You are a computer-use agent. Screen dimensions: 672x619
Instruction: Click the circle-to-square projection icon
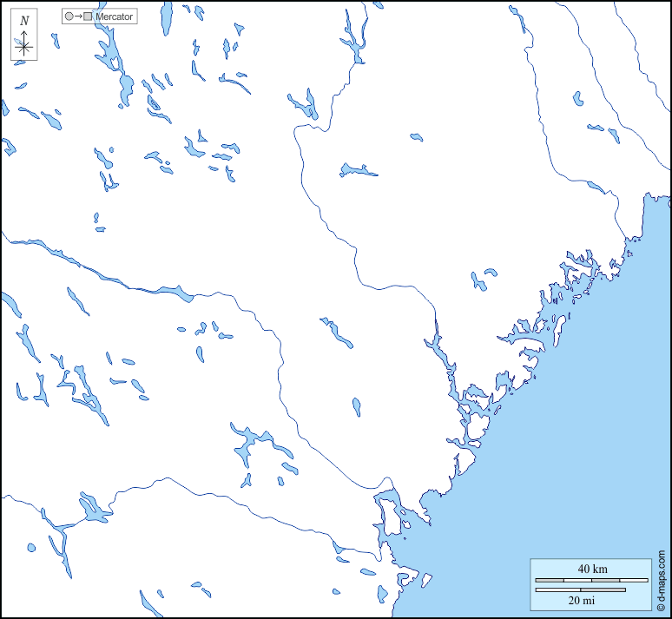(x=78, y=16)
